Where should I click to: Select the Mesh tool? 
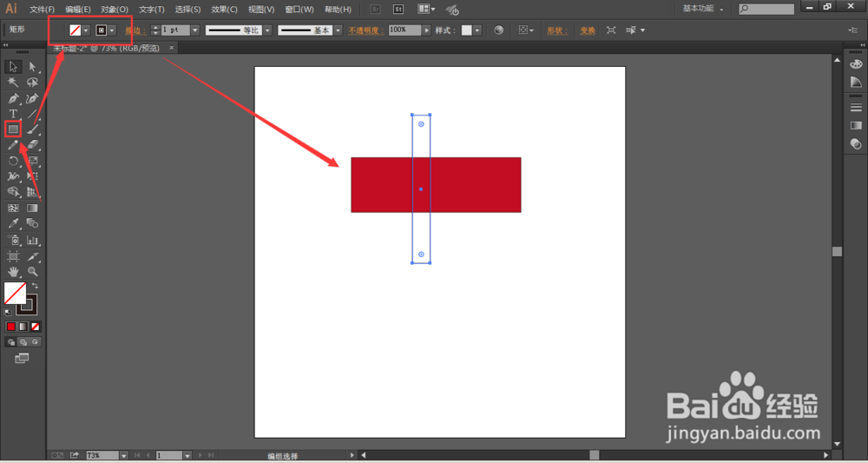13,208
